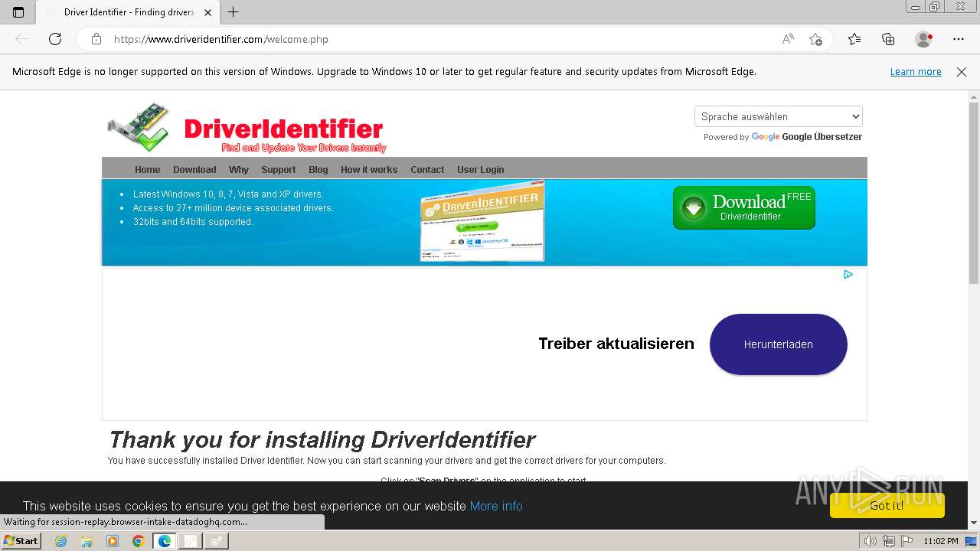The width and height of the screenshot is (980, 551).
Task: Open the Edge profile avatar
Action: pos(923,39)
